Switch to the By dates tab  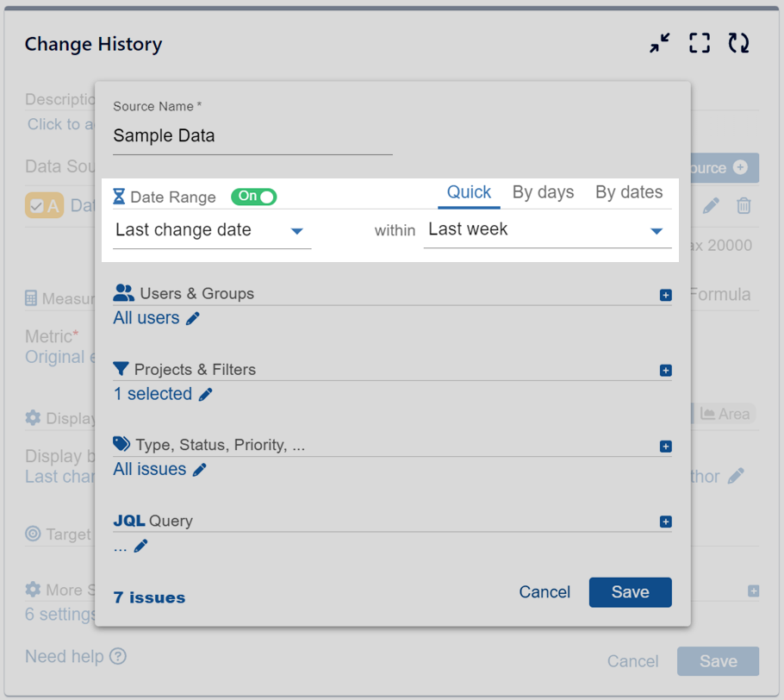tap(629, 192)
